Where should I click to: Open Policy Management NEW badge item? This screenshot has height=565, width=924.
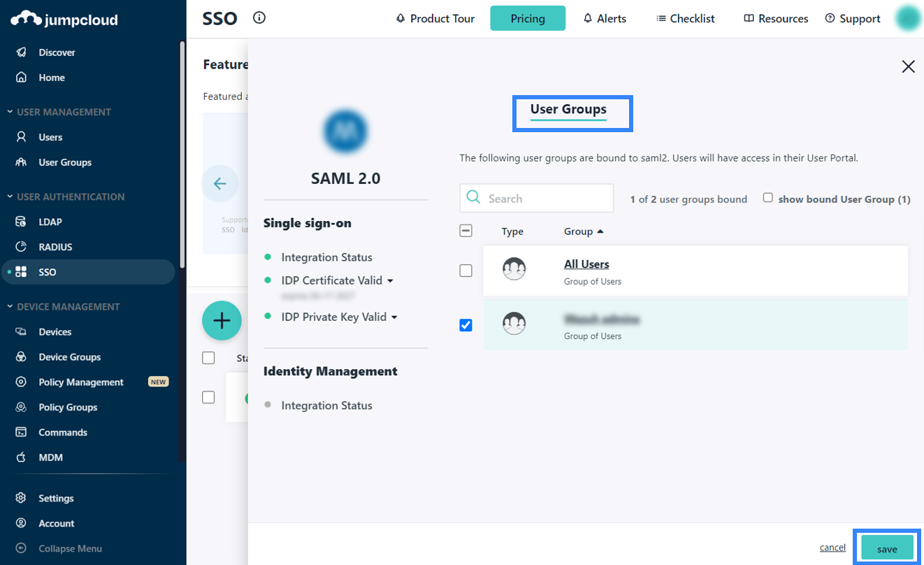pyautogui.click(x=92, y=382)
